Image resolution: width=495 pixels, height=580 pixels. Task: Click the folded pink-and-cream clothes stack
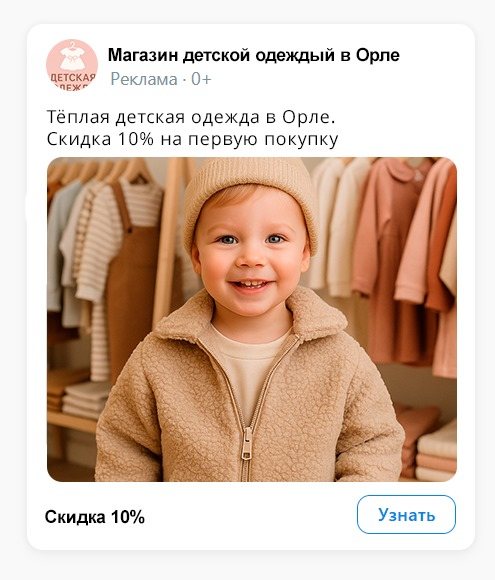(x=437, y=451)
